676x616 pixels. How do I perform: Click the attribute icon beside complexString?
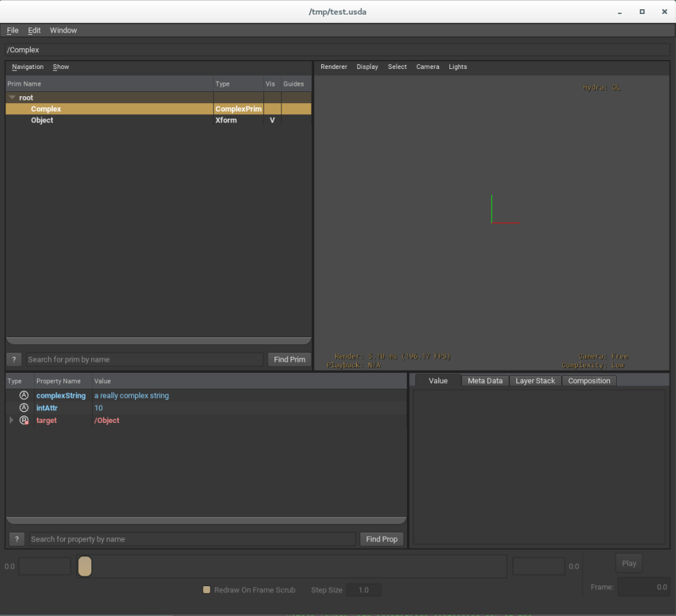[24, 396]
